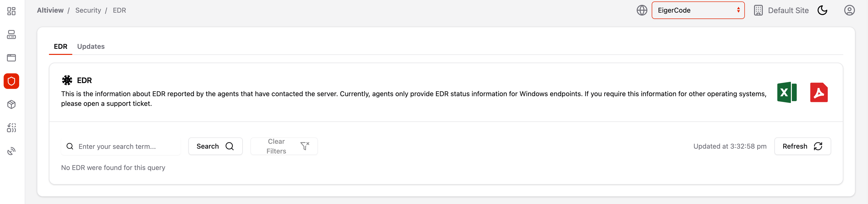Click the Clear Filters button
This screenshot has width=868, height=204.
(x=284, y=146)
